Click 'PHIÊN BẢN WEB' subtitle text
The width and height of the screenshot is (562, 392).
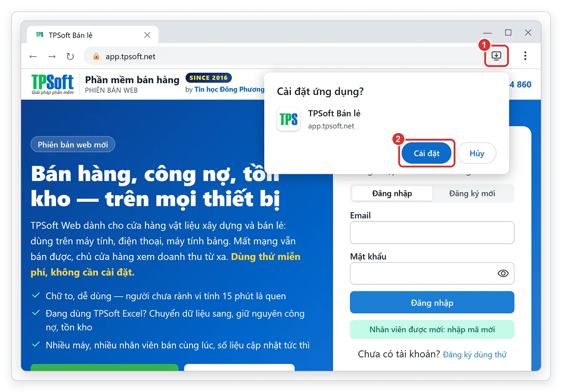click(x=111, y=90)
